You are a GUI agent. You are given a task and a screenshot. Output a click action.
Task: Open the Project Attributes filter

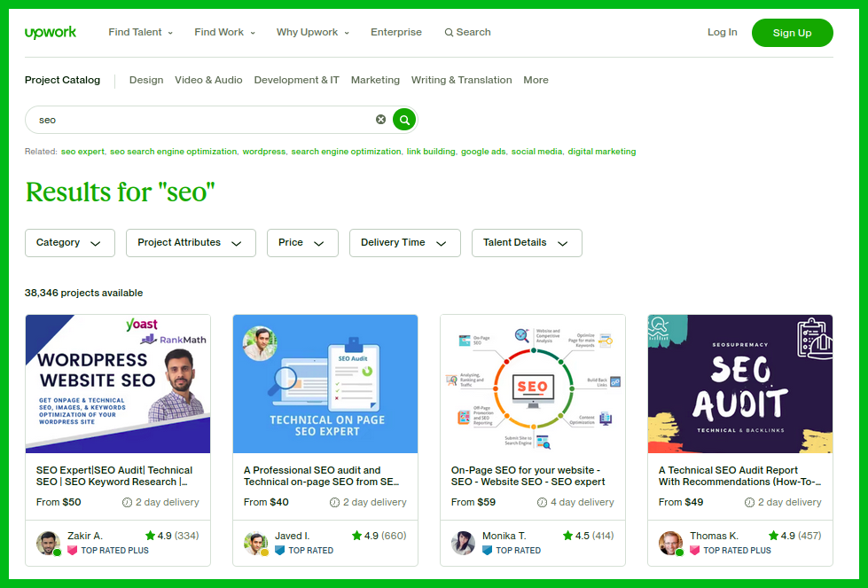(191, 243)
